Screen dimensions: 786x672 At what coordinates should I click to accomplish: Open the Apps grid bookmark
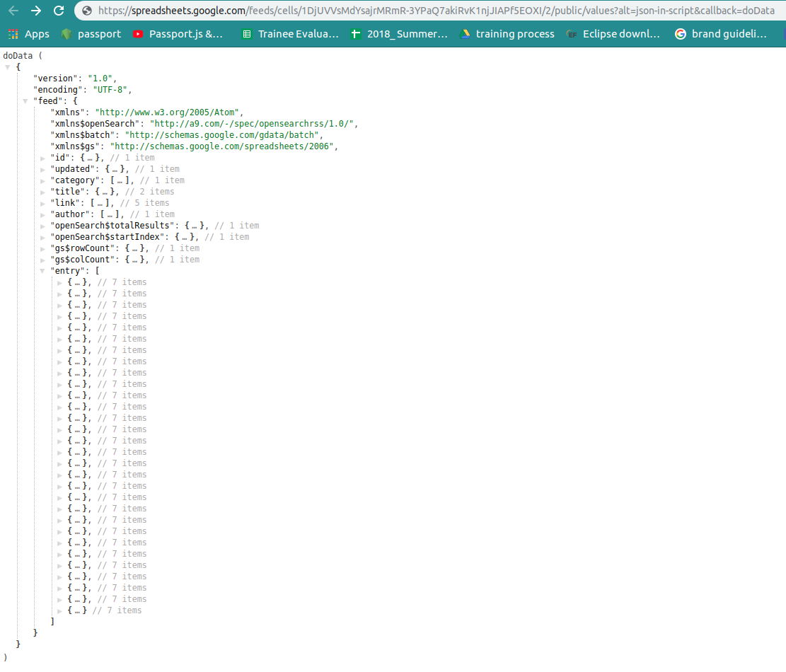pyautogui.click(x=28, y=34)
